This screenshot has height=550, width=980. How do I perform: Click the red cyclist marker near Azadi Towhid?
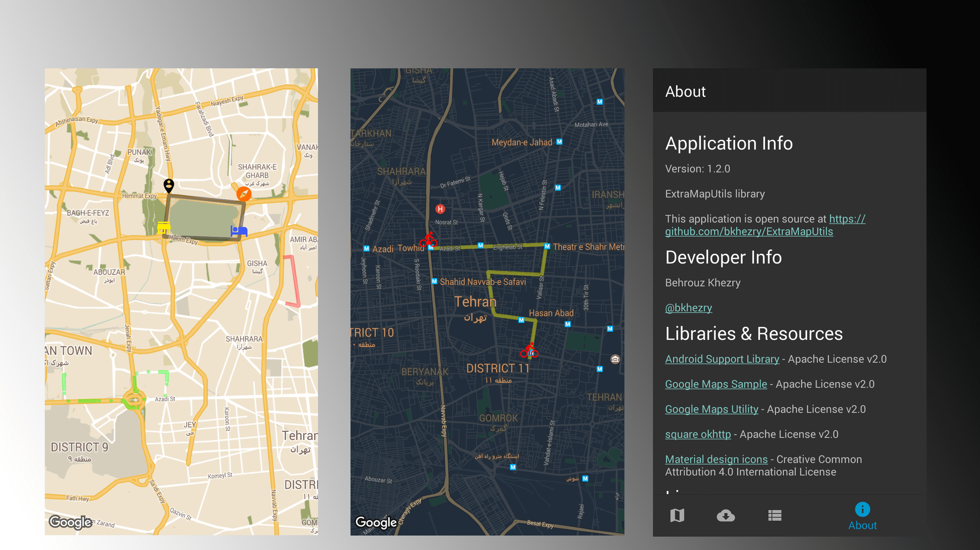click(x=428, y=240)
